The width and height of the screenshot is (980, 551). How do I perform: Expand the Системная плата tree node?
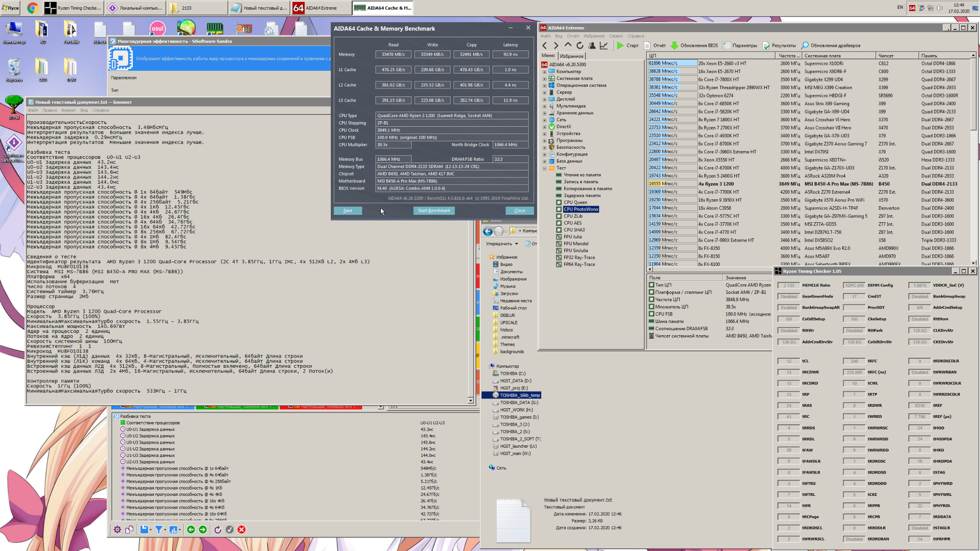[544, 79]
